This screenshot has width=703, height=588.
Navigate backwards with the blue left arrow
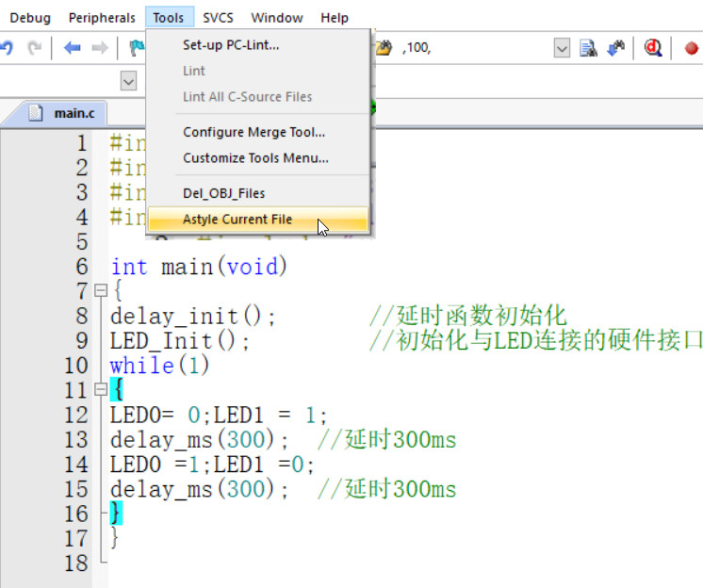[x=72, y=47]
